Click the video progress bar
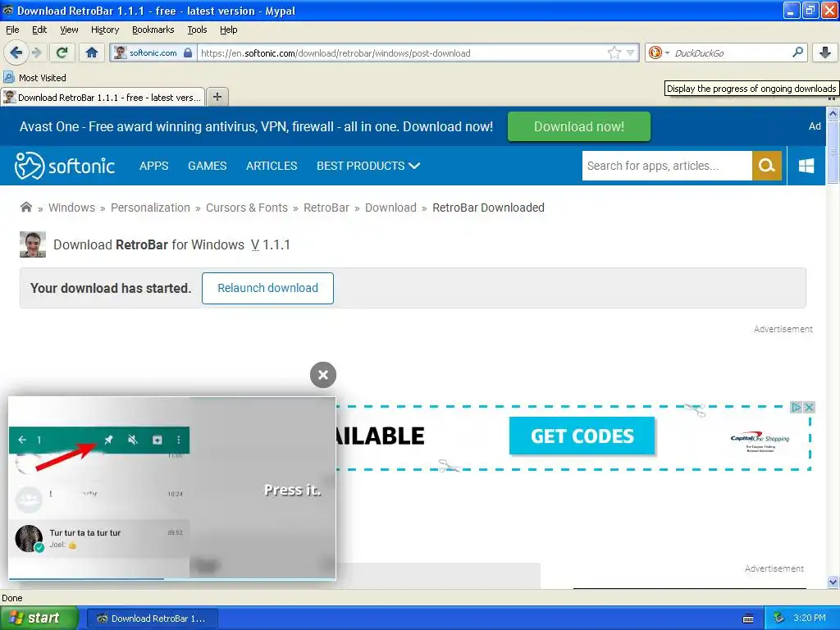Screen dimensions: 840x630 172,578
